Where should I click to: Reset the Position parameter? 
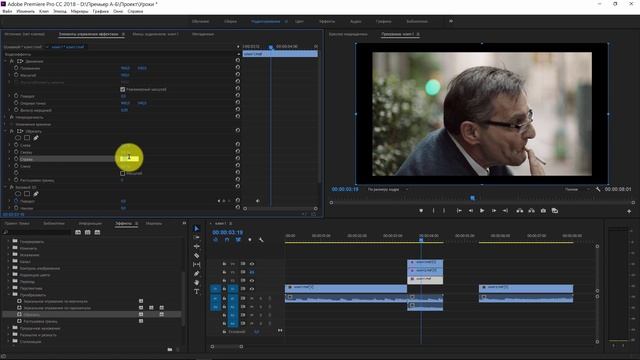pyautogui.click(x=238, y=68)
